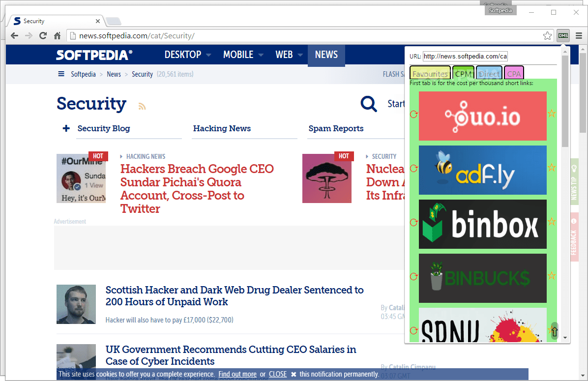Reload the current page
Viewport: 588px width, 381px height.
point(43,35)
